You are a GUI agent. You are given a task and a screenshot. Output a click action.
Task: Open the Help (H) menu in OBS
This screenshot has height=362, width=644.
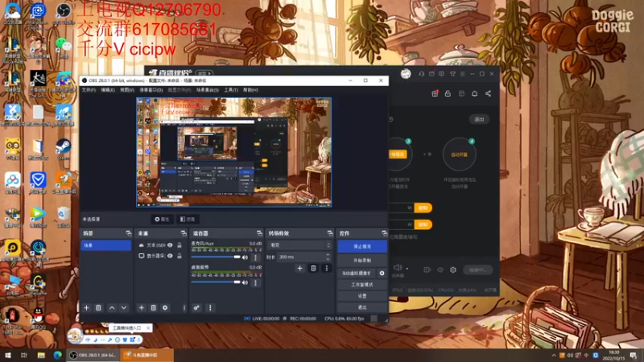[250, 90]
